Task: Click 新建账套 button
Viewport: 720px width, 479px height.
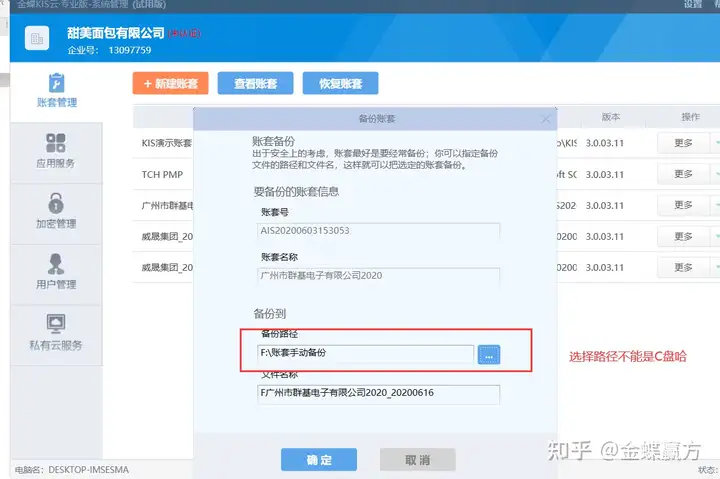Action: [170, 84]
